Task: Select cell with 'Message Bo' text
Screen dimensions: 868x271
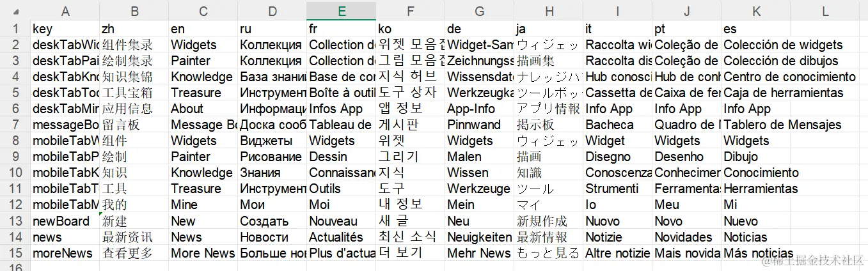Action: (203, 125)
